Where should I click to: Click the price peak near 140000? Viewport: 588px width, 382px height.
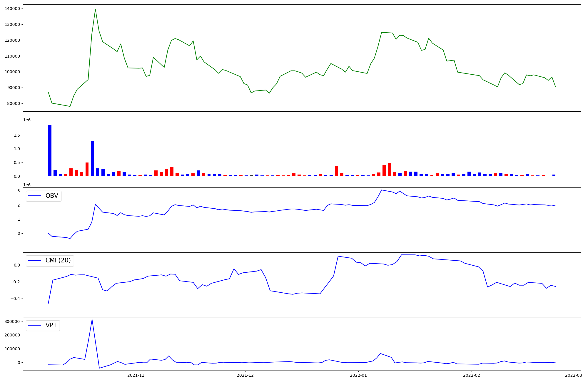pyautogui.click(x=95, y=10)
